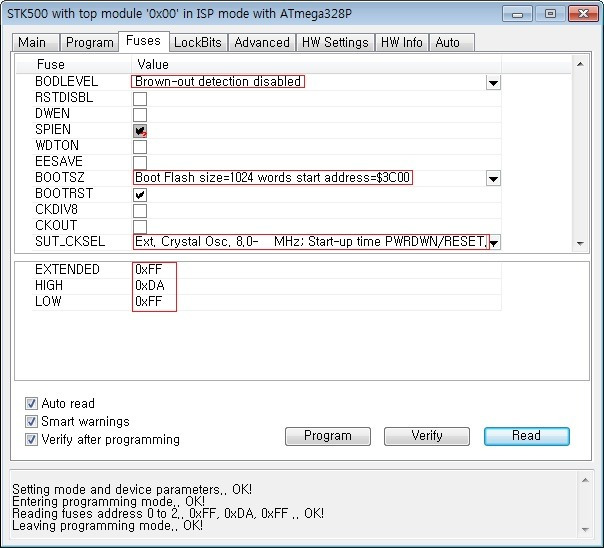Enable the CKDIV8 fuse checkbox
This screenshot has height=548, width=604.
point(140,211)
